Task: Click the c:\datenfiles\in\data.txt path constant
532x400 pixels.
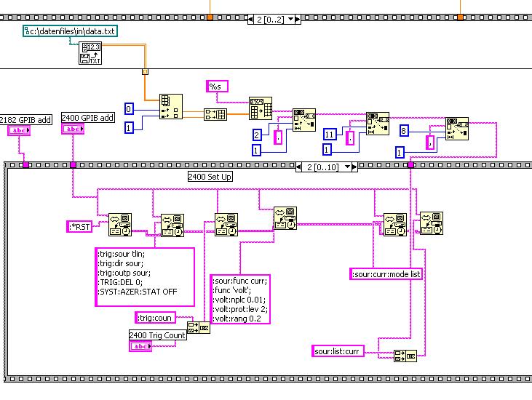Action: tap(71, 31)
